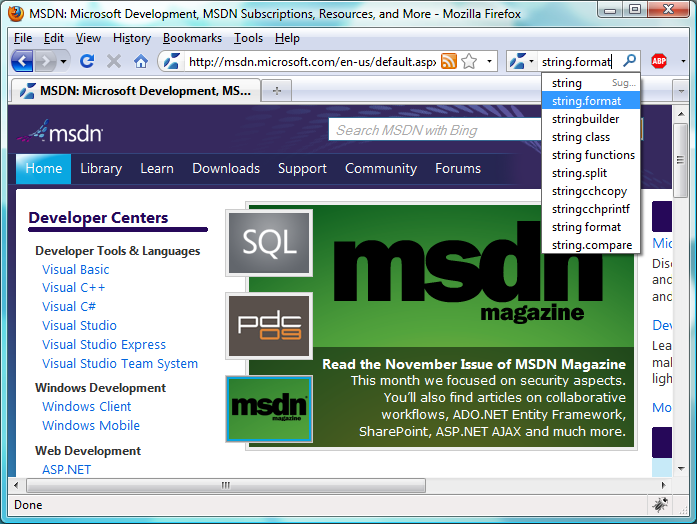Click the Adblock Plus ABP icon
The width and height of the screenshot is (697, 524).
pyautogui.click(x=659, y=61)
